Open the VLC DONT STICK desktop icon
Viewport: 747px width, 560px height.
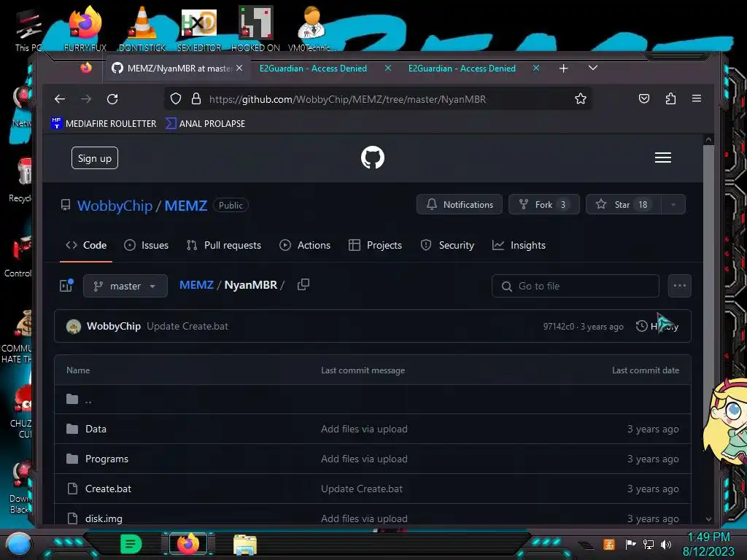pos(142,28)
